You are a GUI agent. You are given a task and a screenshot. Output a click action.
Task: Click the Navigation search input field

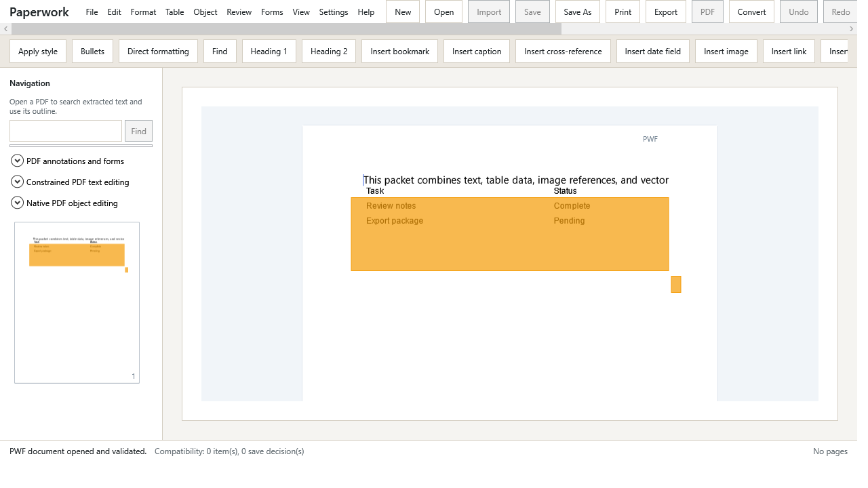pyautogui.click(x=66, y=131)
